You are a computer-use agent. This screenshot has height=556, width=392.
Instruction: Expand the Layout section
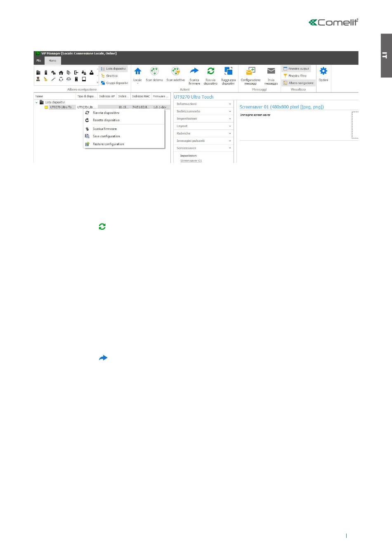click(x=203, y=126)
